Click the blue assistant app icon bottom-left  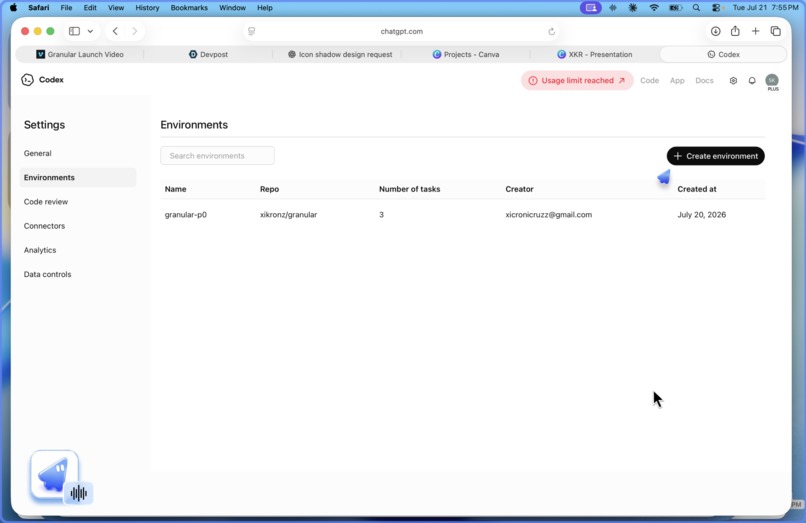coord(54,475)
